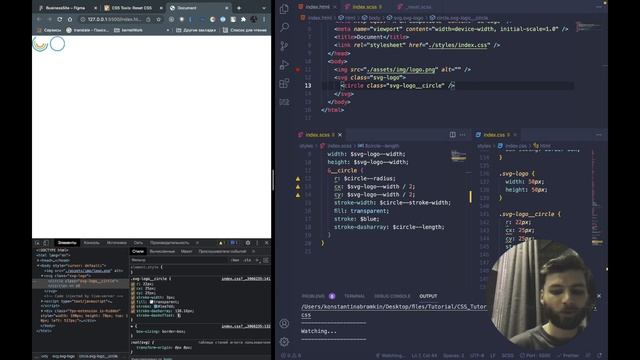Viewport: 640px width, 360px height.
Task: Expand the script node in Elements tree
Action: 42,301
